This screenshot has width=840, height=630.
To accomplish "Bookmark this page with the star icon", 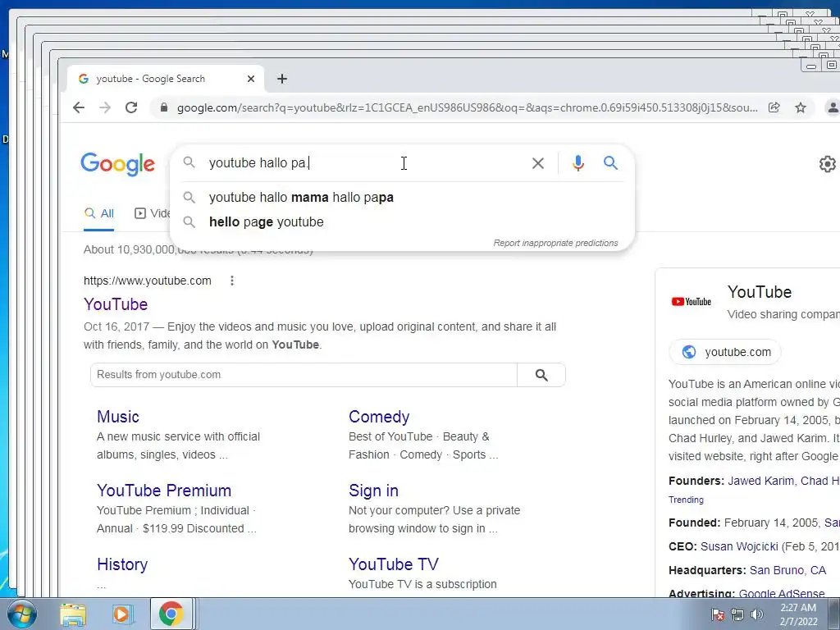I will pyautogui.click(x=801, y=107).
